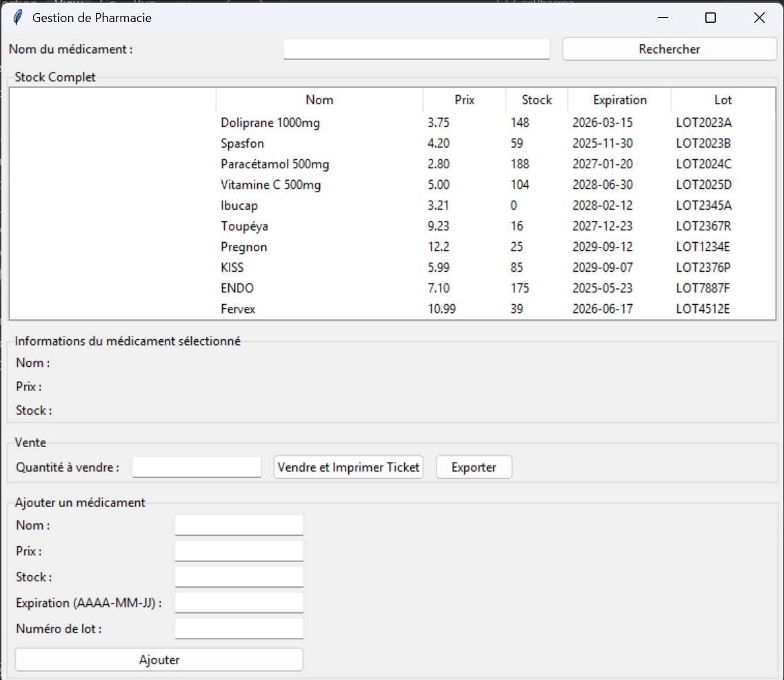Click the Prix column header
The image size is (784, 680).
[464, 100]
